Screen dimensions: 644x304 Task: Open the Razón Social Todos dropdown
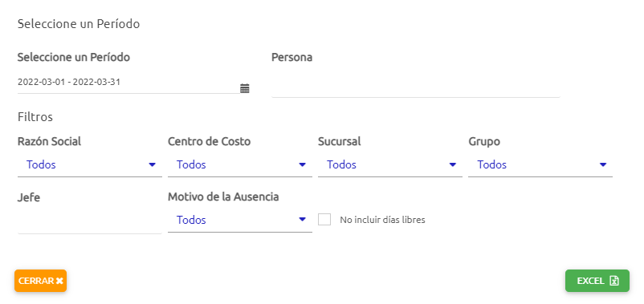[90, 165]
